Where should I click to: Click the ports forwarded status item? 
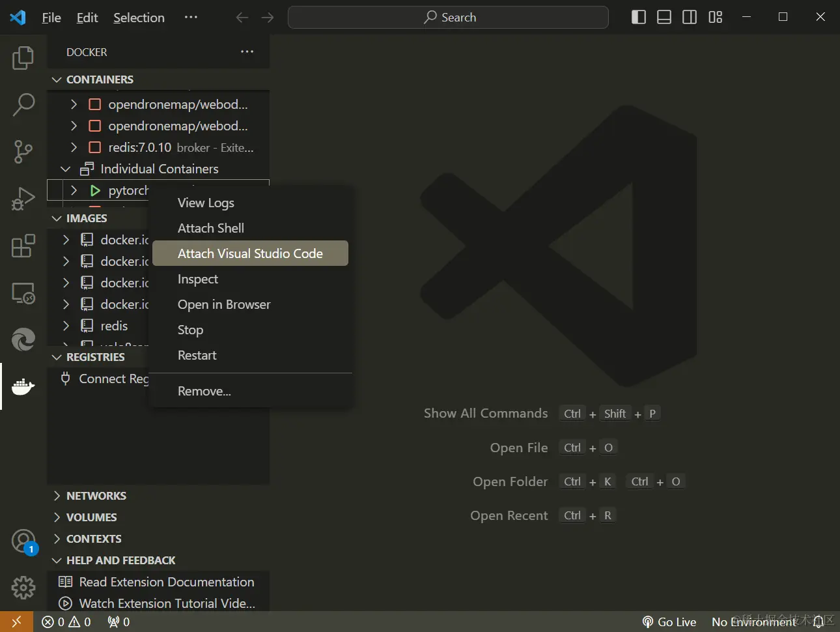(x=119, y=622)
